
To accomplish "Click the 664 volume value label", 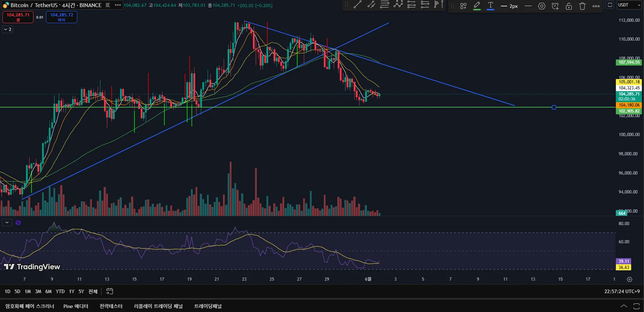I will point(622,213).
